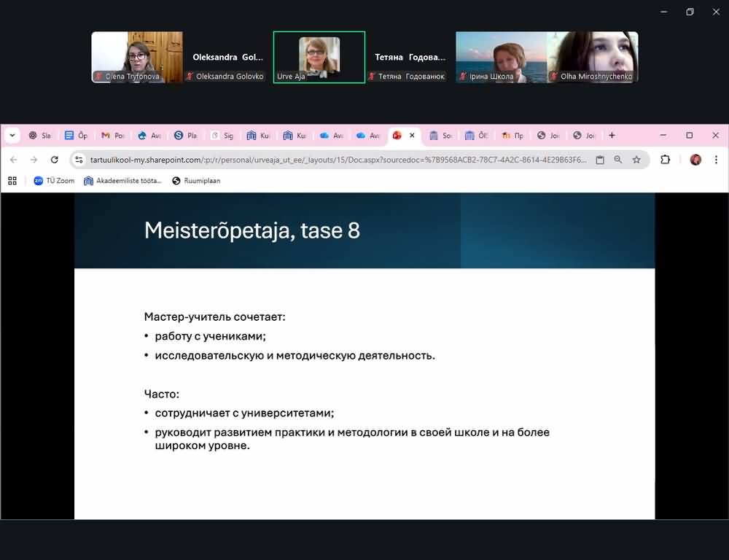Reload the SharePoint page
Viewport: 729px width, 560px height.
pyautogui.click(x=54, y=160)
